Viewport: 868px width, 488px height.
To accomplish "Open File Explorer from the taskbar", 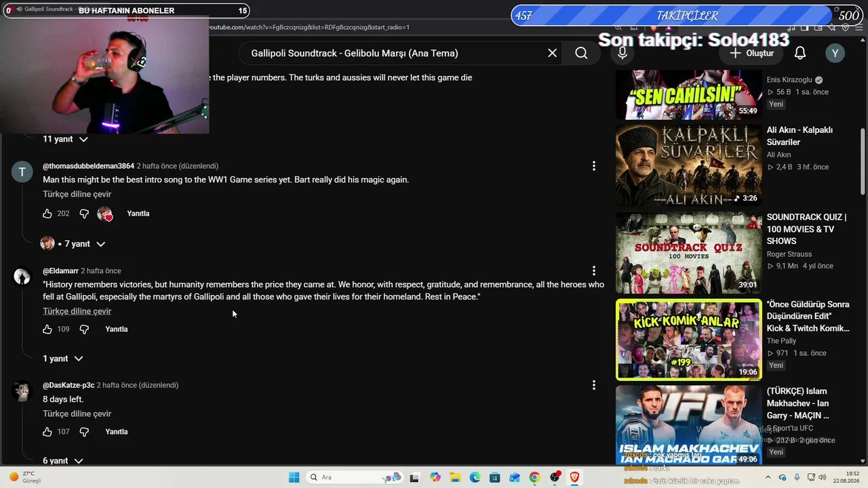I will 455,477.
